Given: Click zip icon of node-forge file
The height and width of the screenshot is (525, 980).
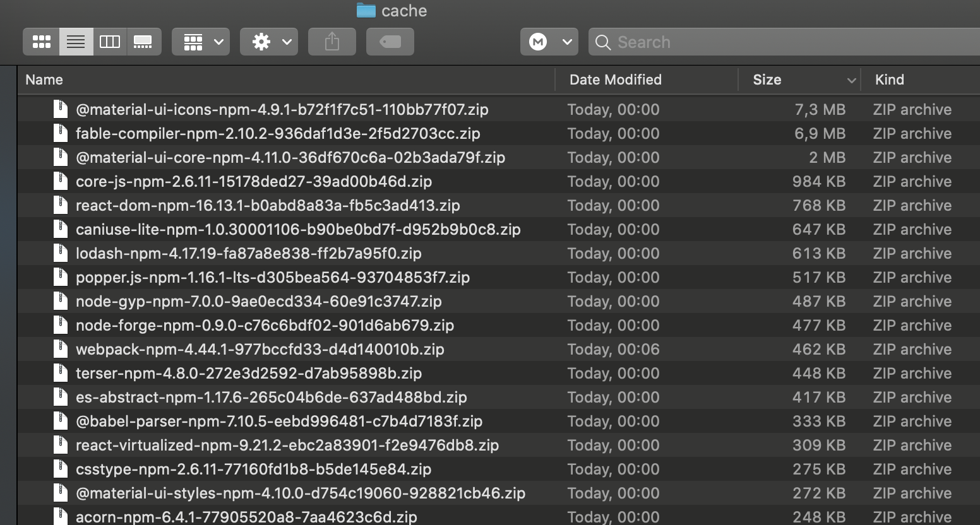Looking at the screenshot, I should pyautogui.click(x=61, y=325).
